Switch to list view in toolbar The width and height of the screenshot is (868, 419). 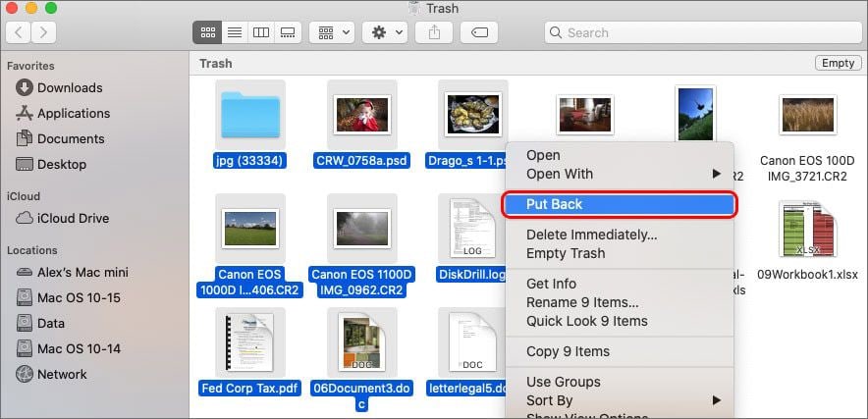[x=235, y=32]
